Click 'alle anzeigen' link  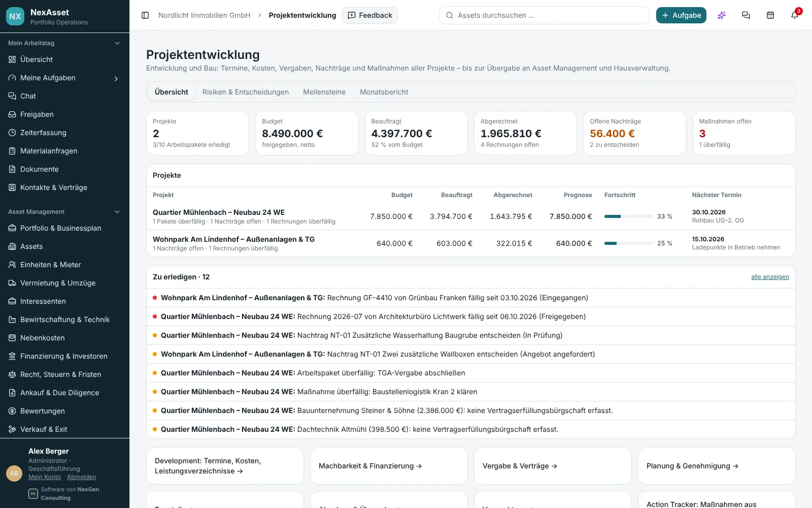point(770,277)
